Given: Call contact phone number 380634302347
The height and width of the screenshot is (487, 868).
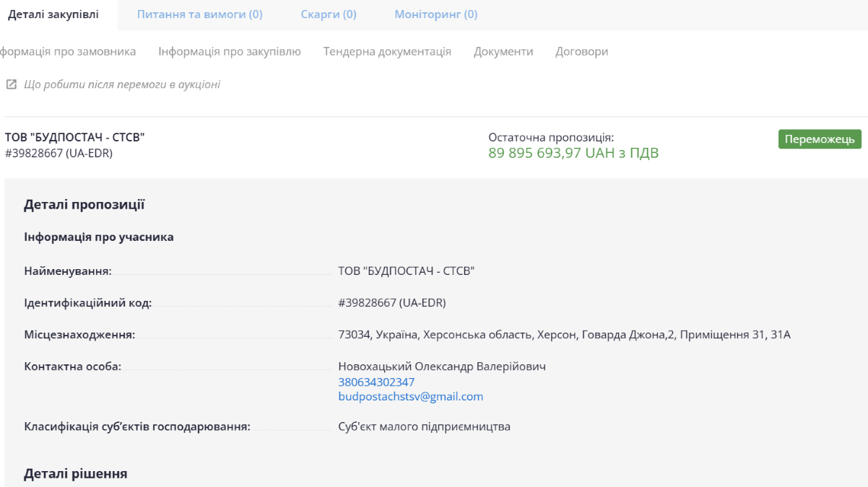Looking at the screenshot, I should [376, 382].
